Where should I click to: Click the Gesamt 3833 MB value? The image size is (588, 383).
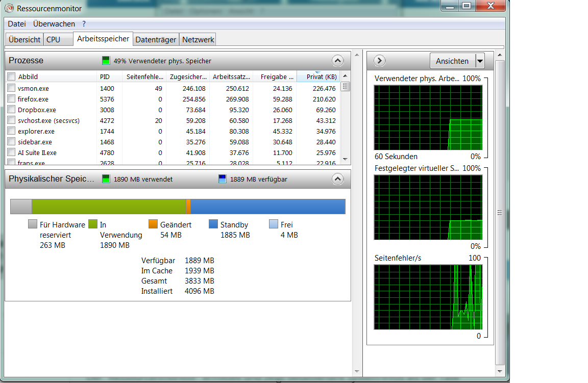(x=200, y=280)
